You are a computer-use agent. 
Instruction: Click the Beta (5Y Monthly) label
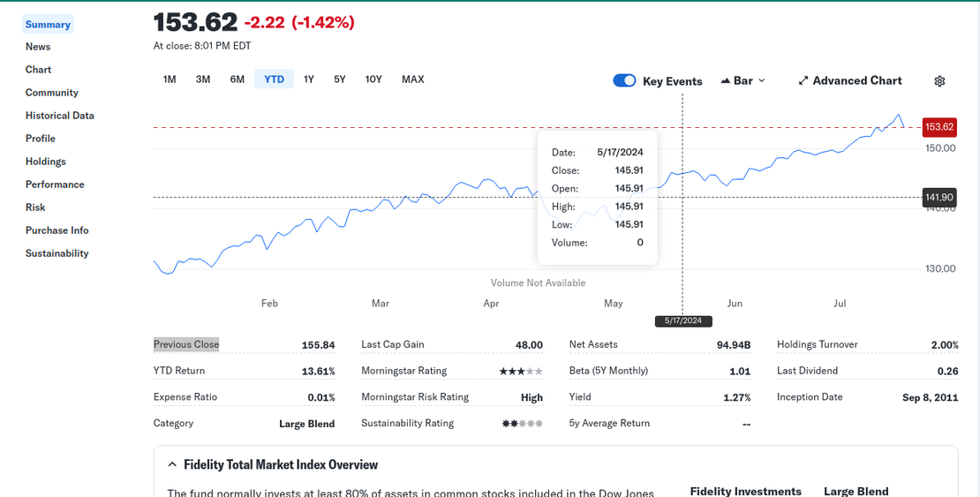coord(609,371)
